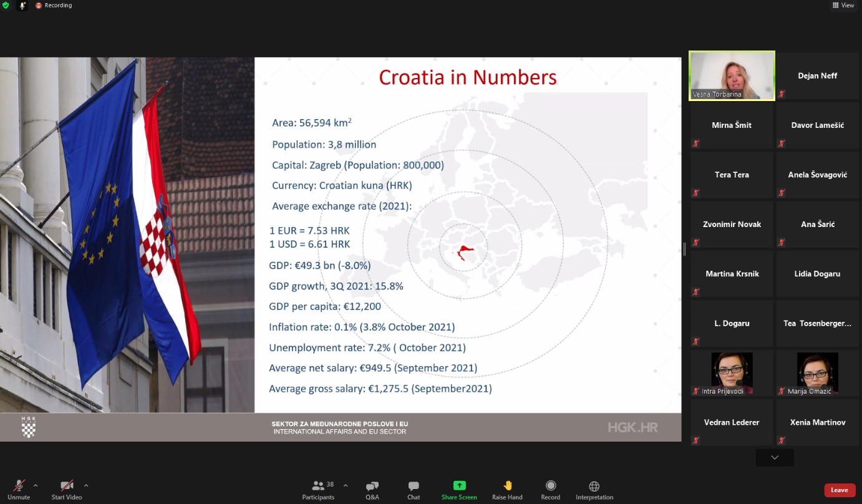Open the Interpretation language options
The height and width of the screenshot is (504, 862).
(594, 489)
